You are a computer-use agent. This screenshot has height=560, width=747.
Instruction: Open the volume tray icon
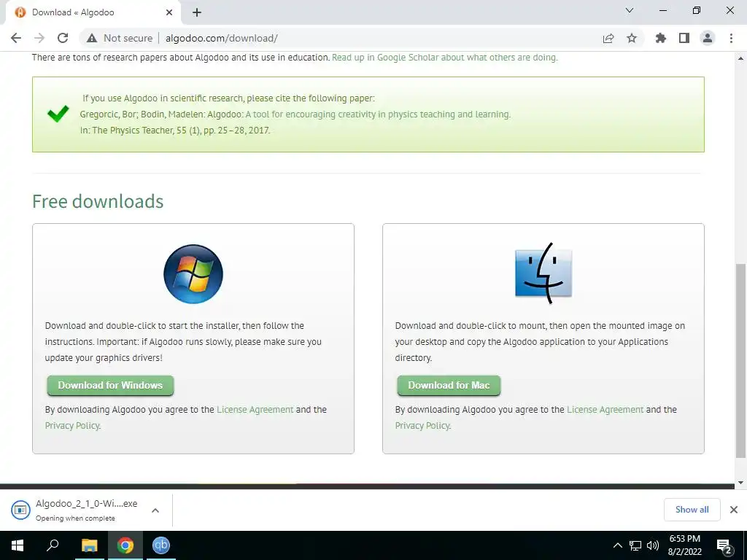653,545
